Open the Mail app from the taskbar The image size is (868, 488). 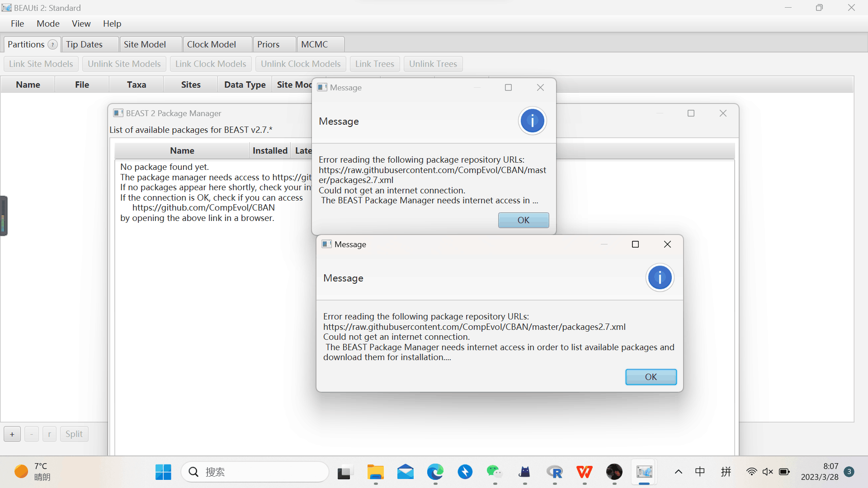[406, 472]
